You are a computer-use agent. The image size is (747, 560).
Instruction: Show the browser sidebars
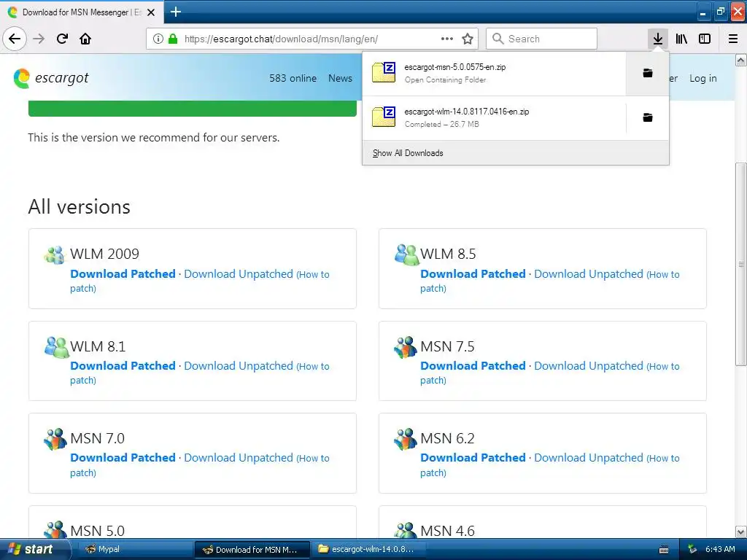click(705, 39)
